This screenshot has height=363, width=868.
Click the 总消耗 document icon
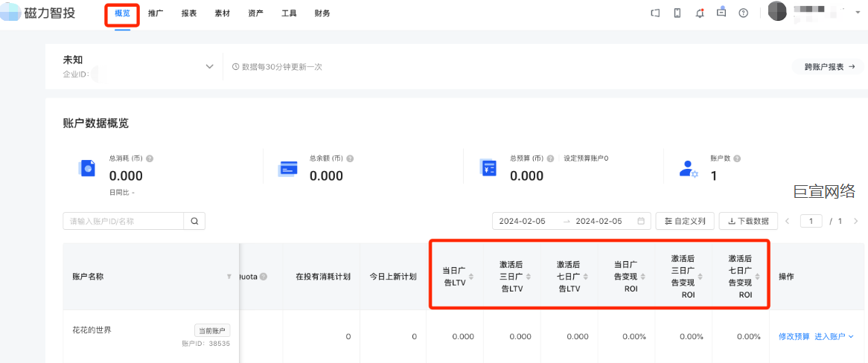87,167
